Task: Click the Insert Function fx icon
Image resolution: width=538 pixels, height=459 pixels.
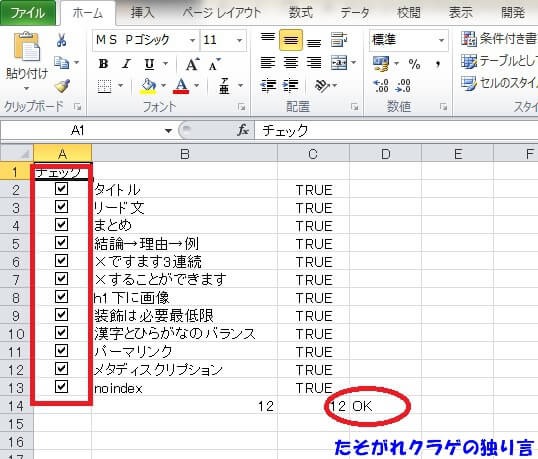Action: (x=243, y=130)
